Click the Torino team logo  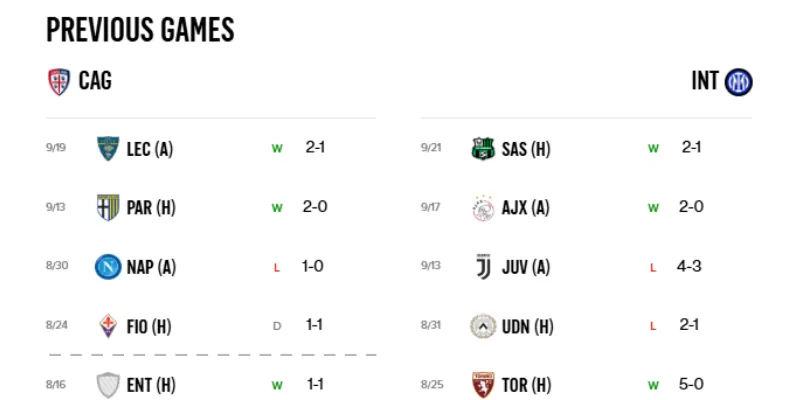(483, 385)
